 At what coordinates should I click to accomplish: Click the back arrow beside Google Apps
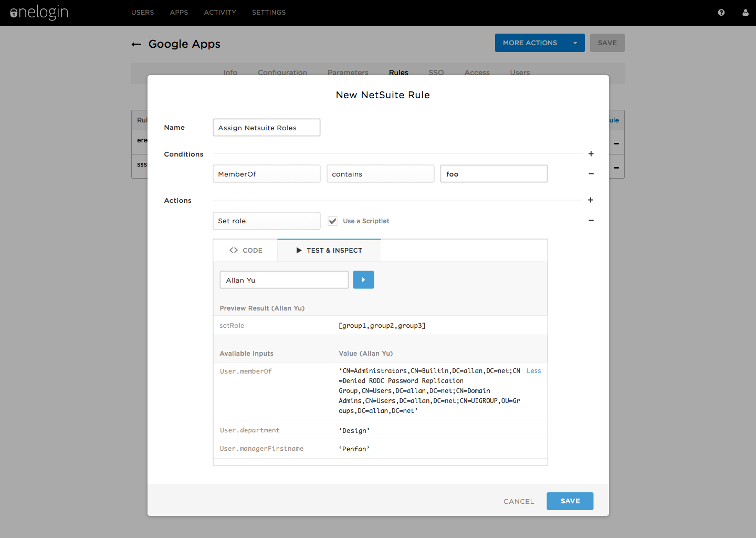[x=136, y=45]
